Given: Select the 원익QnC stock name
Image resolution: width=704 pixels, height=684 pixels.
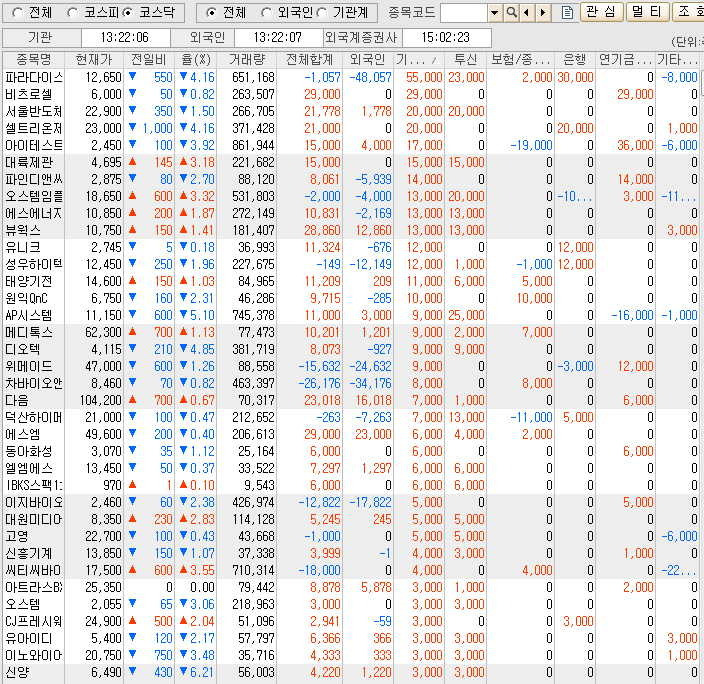Looking at the screenshot, I should pyautogui.click(x=26, y=298).
